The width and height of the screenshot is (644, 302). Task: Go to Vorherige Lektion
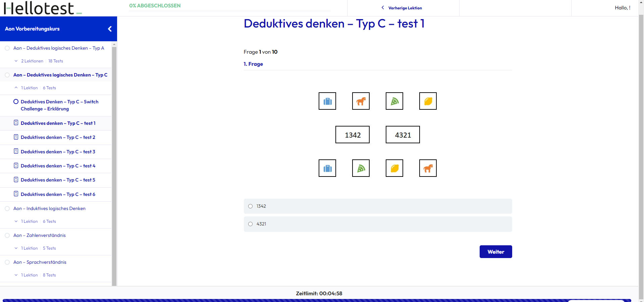[405, 8]
